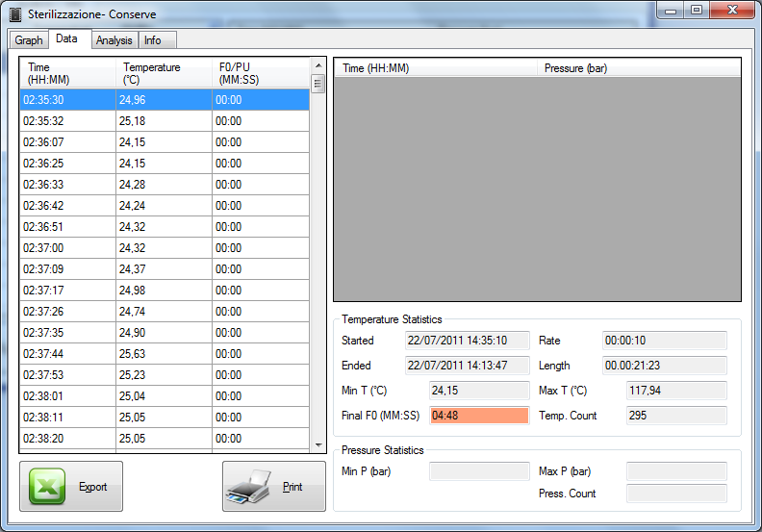Click the Min P (bar) empty field
Viewport: 762px width, 532px height.
[479, 471]
